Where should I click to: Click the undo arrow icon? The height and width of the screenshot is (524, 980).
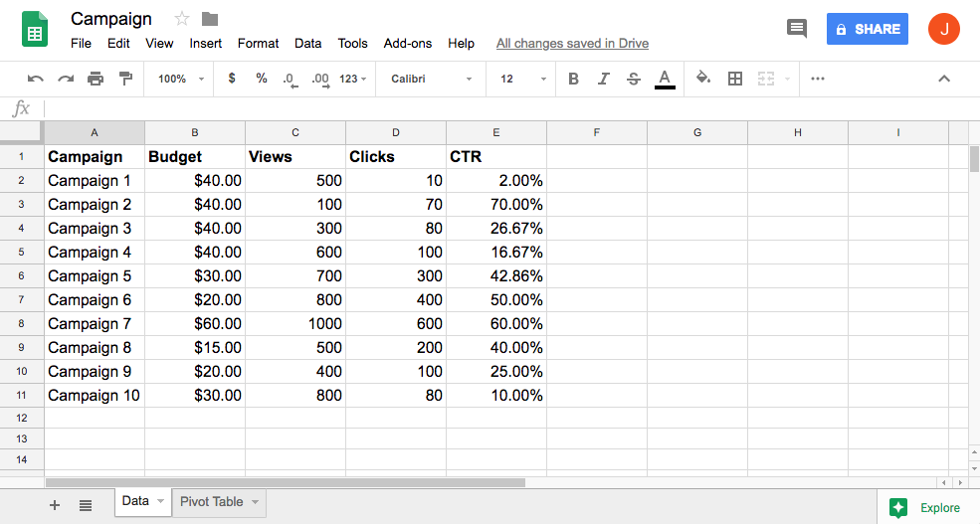[x=36, y=79]
